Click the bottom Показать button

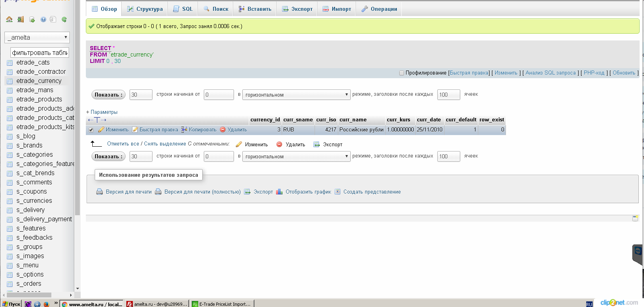(109, 156)
